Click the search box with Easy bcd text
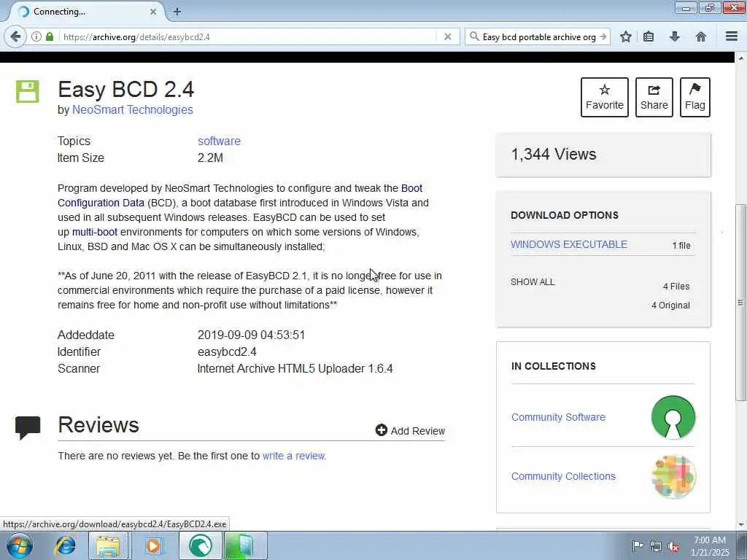Image resolution: width=747 pixels, height=560 pixels. [x=539, y=36]
